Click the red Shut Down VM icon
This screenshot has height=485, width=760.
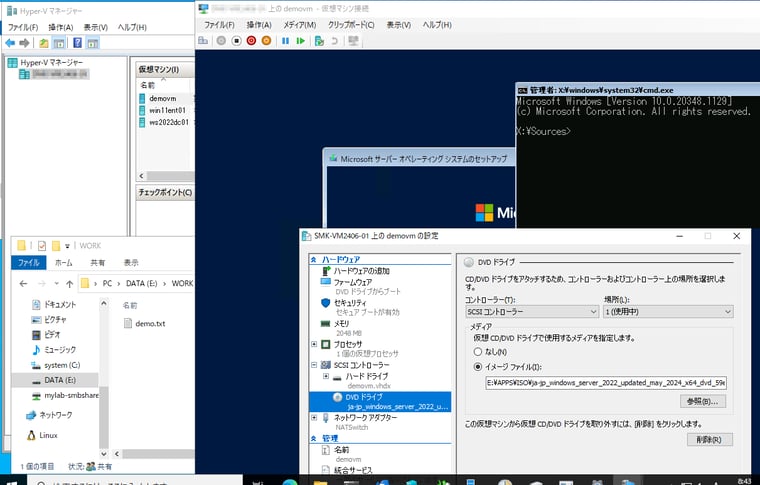(251, 41)
